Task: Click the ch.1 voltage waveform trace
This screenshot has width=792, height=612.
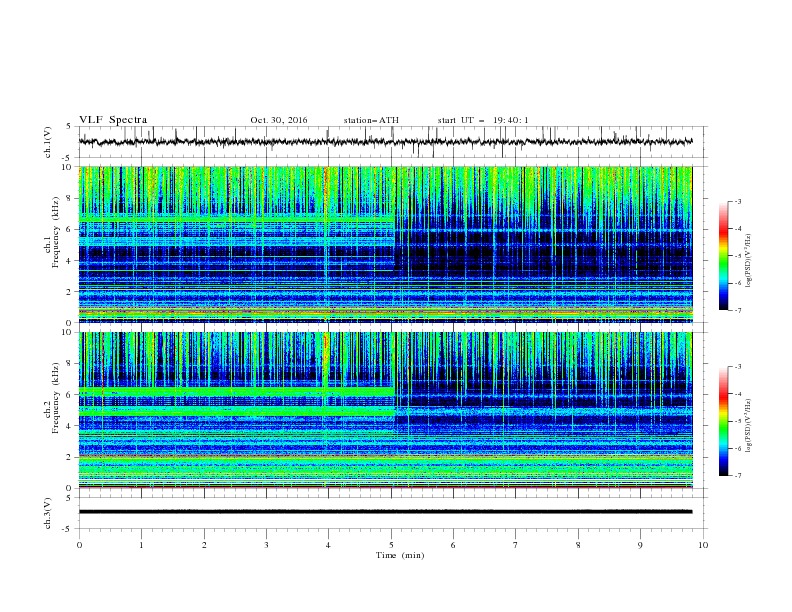Action: point(385,142)
